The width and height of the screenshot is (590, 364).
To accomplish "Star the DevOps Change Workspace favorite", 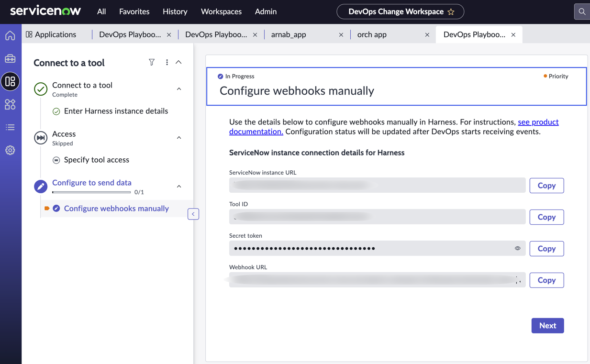I will coord(451,11).
